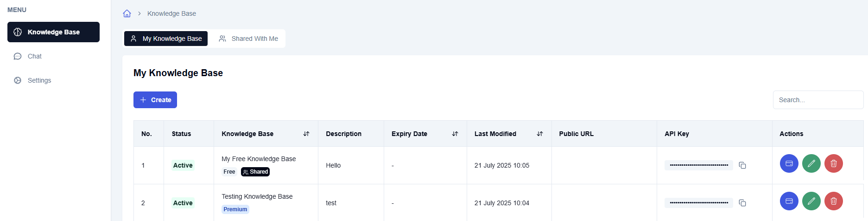The image size is (868, 221).
Task: Click Knowledge Base breadcrumb link
Action: tap(171, 13)
